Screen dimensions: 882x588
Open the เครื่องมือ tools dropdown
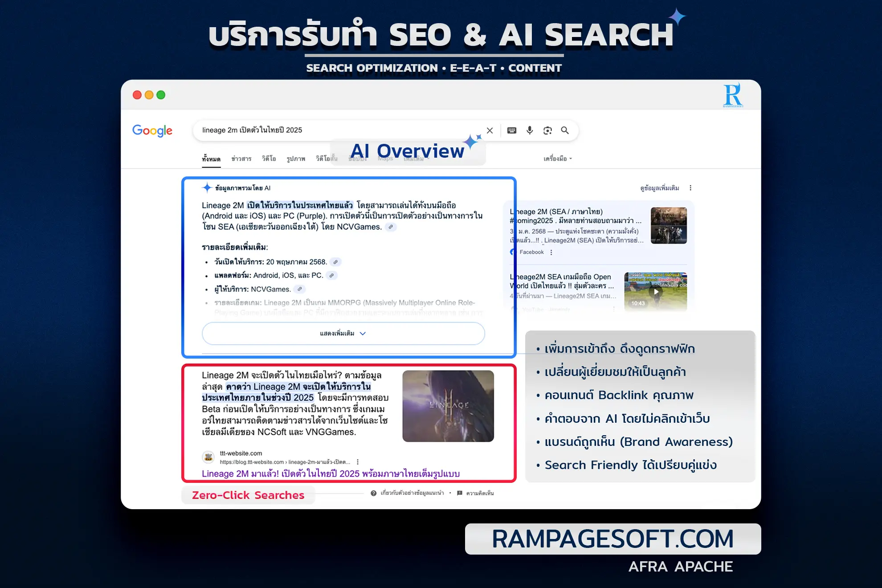click(558, 159)
